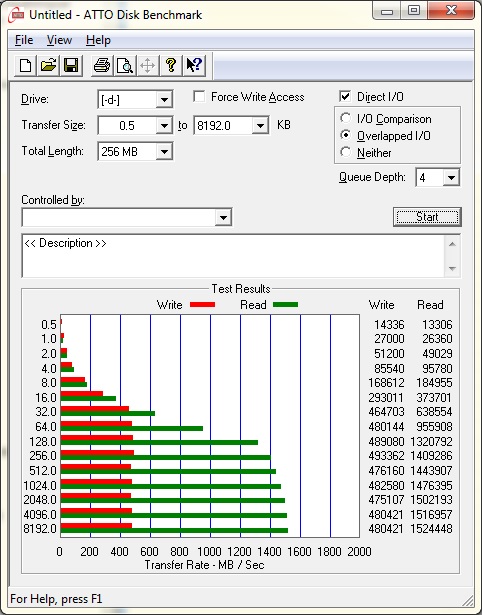Print results using the printer icon
Image resolution: width=483 pixels, height=615 pixels.
point(102,65)
